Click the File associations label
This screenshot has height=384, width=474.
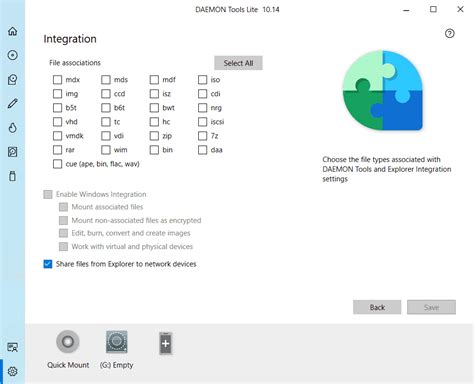[x=75, y=63]
